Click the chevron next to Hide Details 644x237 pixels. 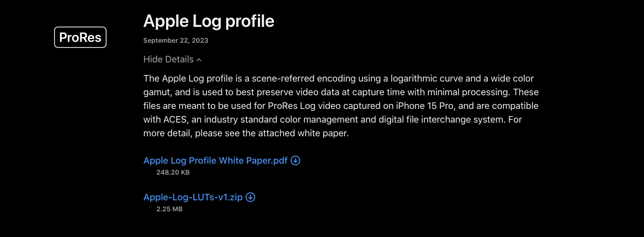click(199, 60)
